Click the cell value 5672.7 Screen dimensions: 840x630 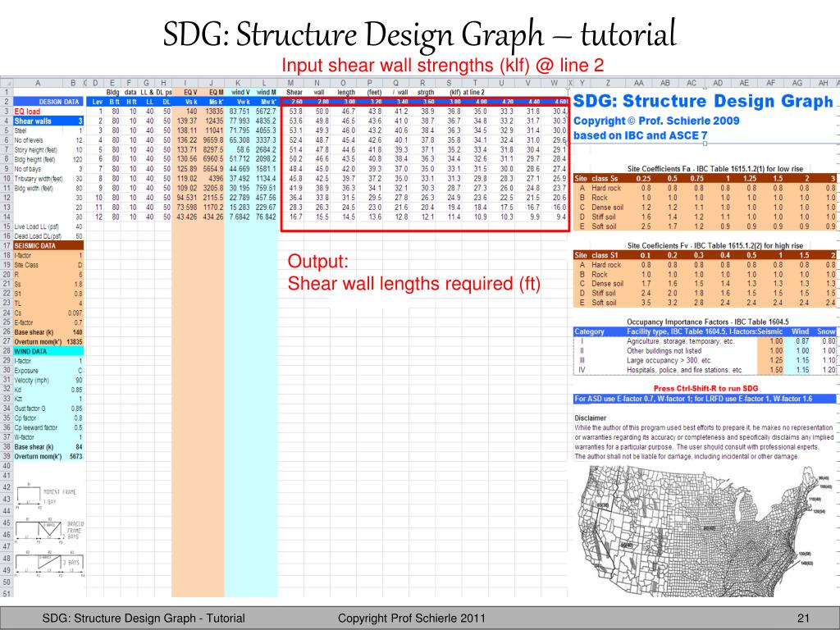pos(266,112)
